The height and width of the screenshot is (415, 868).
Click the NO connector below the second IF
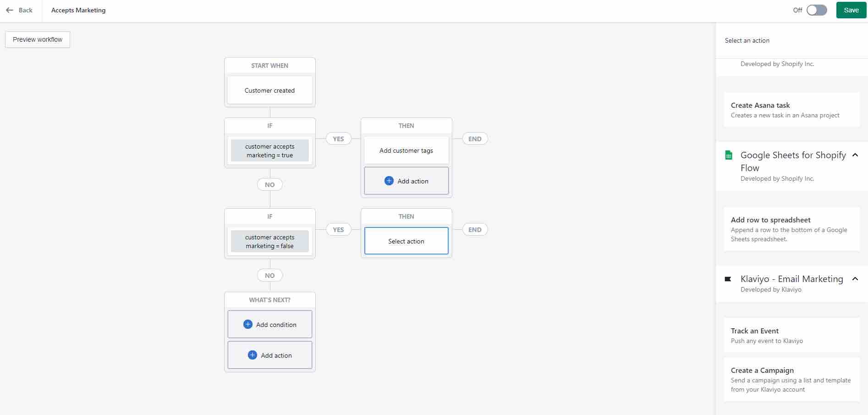point(269,275)
